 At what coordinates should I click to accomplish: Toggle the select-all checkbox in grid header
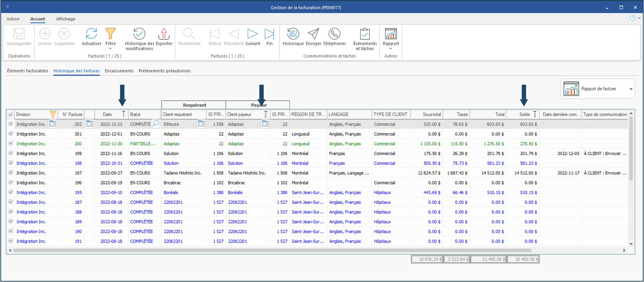point(11,115)
